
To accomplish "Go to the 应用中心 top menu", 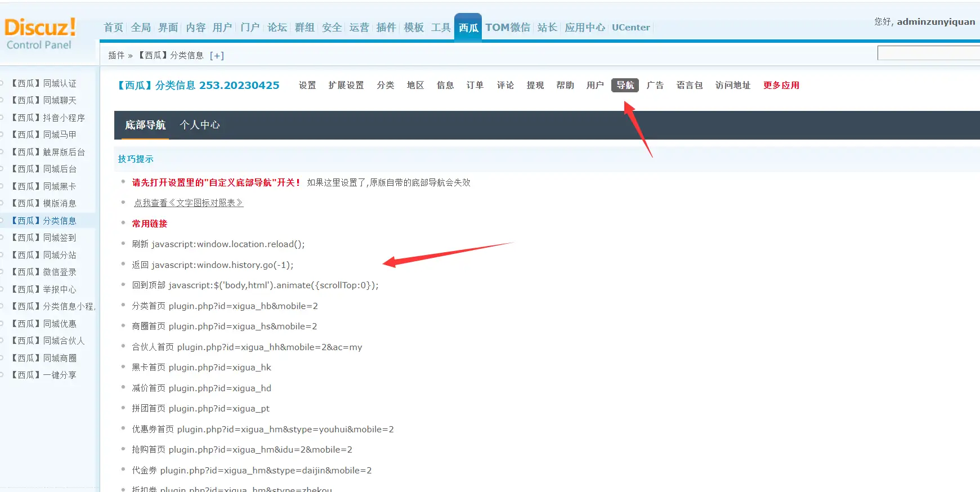I will click(585, 28).
